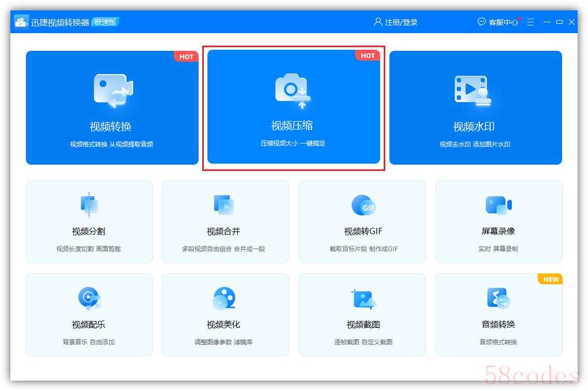Click '音频格式转换' description
The height and width of the screenshot is (391, 588).
[x=498, y=342]
